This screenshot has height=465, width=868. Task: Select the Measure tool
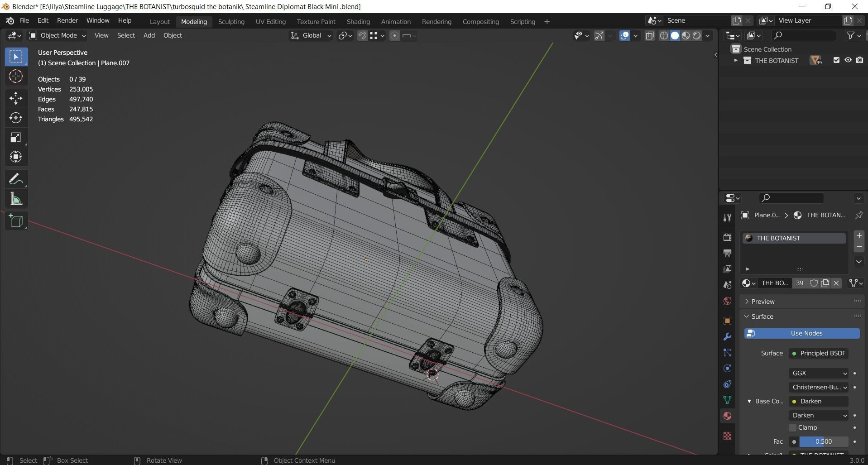point(16,199)
